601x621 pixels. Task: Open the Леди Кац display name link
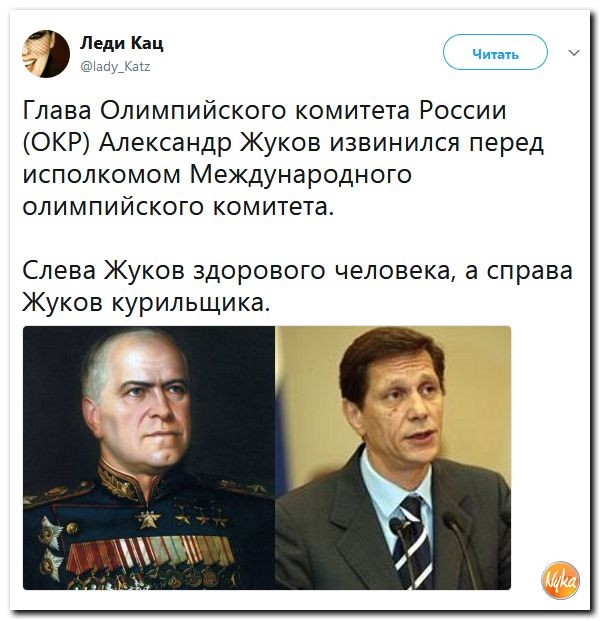[x=122, y=42]
